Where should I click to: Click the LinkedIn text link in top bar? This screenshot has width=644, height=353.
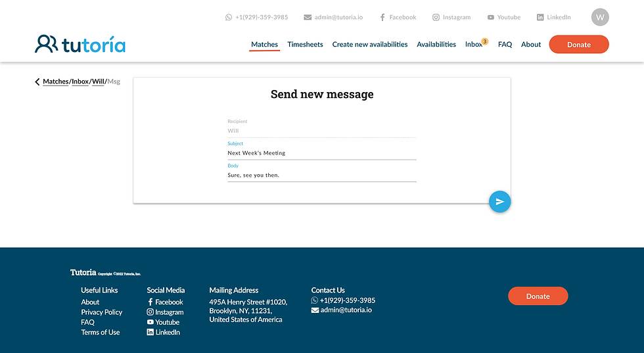tap(559, 17)
